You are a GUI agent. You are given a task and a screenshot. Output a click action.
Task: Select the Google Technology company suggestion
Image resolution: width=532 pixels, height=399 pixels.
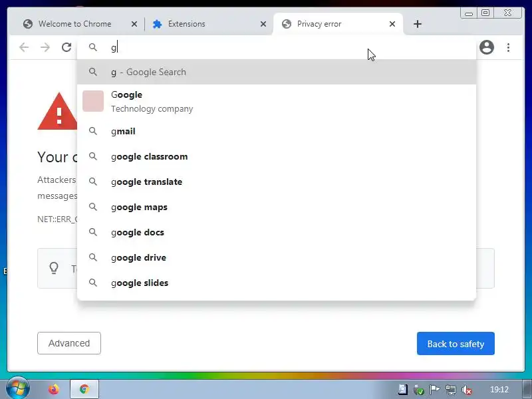pyautogui.click(x=277, y=102)
